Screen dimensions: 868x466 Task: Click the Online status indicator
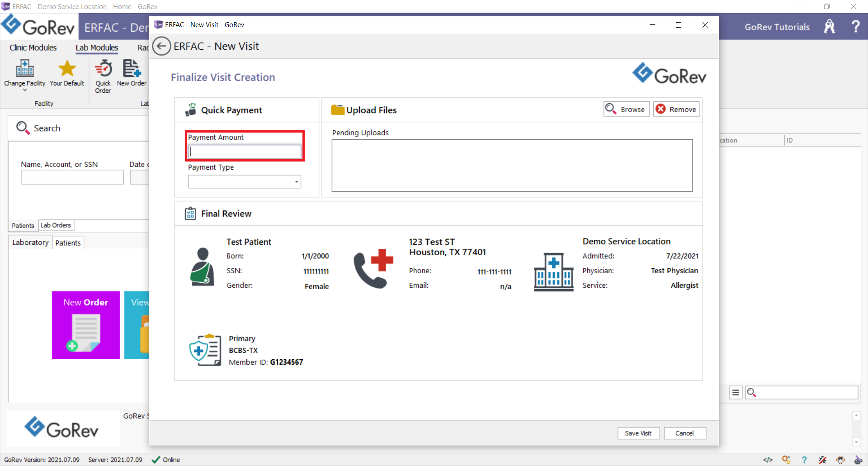[x=166, y=460]
